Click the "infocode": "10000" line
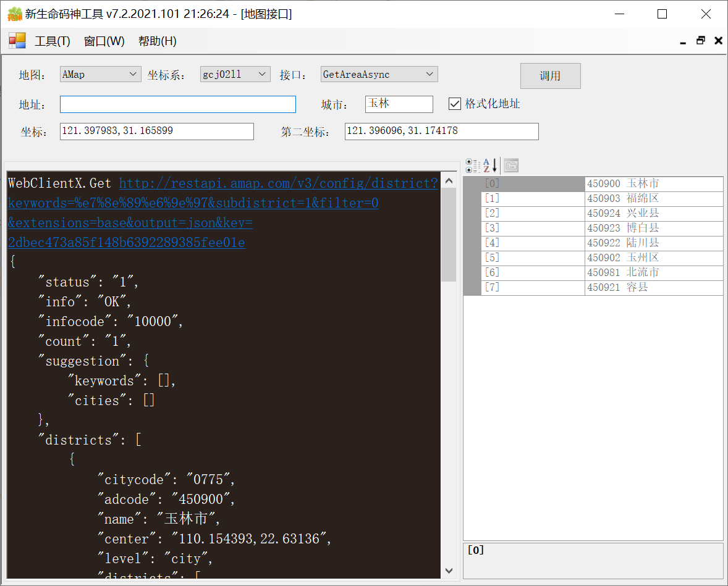Viewport: 728px width, 586px height. (111, 322)
